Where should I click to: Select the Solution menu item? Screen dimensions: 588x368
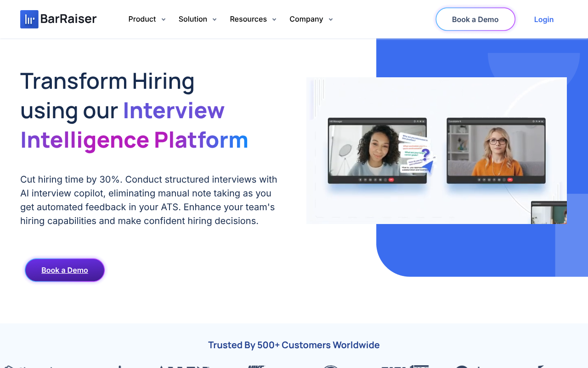pos(192,19)
